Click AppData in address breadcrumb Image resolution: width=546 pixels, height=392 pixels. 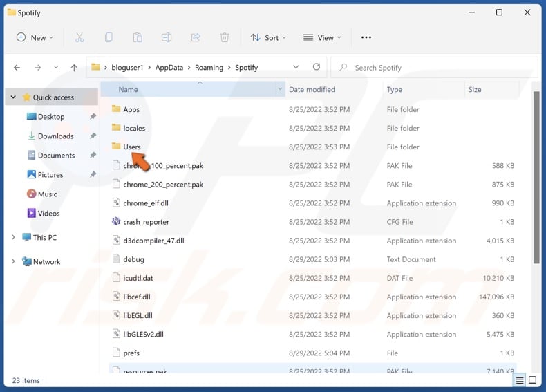(169, 67)
